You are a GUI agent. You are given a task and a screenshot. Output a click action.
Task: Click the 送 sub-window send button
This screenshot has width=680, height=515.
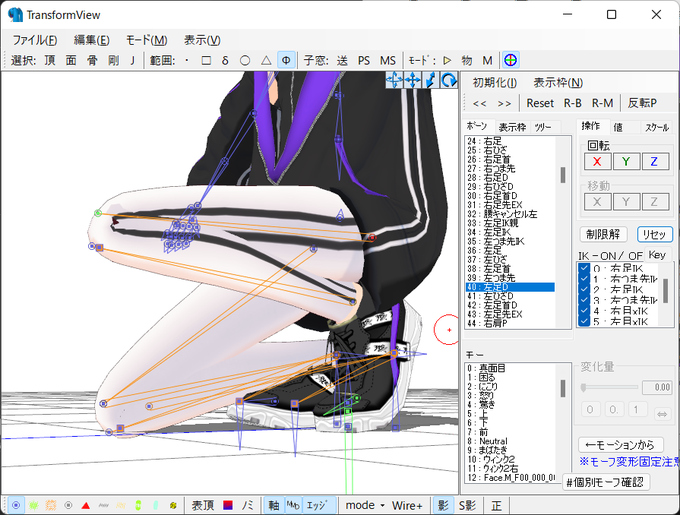click(x=342, y=60)
